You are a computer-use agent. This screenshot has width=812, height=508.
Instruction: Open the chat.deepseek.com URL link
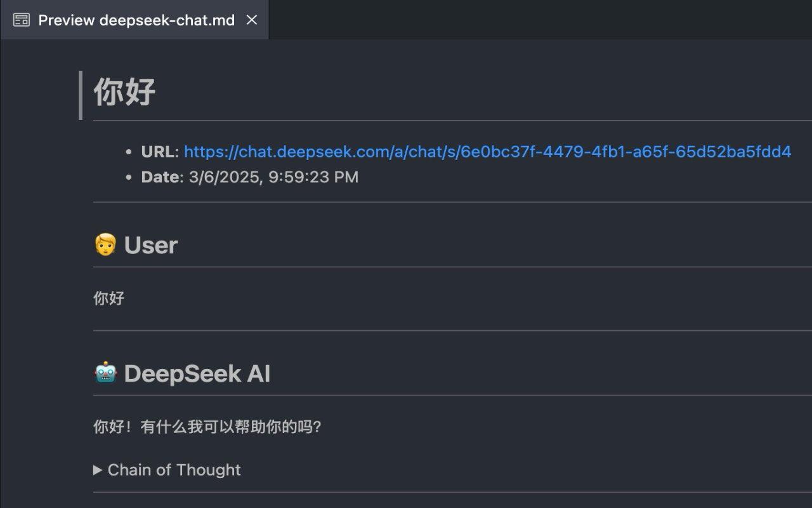click(487, 152)
